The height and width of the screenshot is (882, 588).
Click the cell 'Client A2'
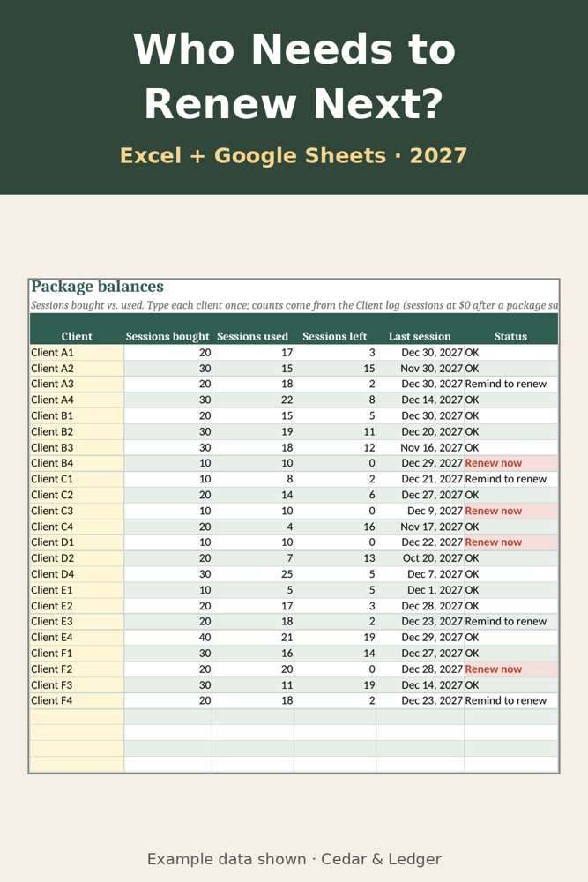[x=77, y=368]
